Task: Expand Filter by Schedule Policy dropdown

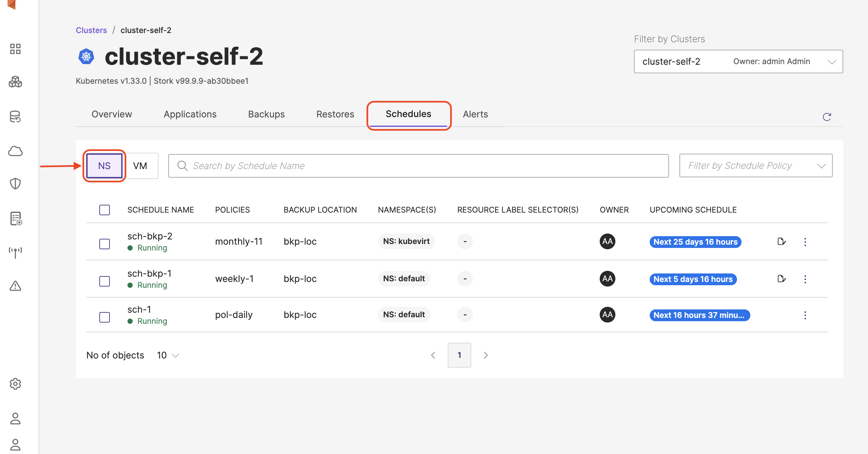Action: point(756,166)
